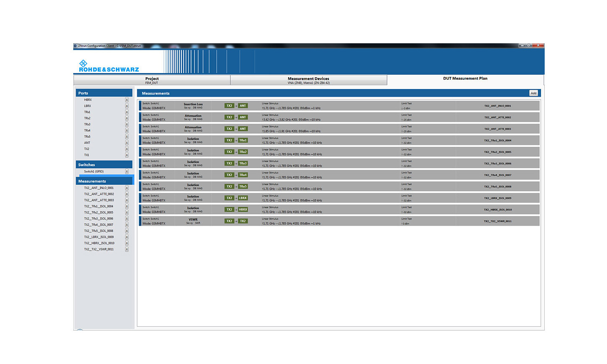The image size is (607, 364).
Task: Click measurement name TX2_LBRX_ISOL_0009 in the table
Action: 498,198
